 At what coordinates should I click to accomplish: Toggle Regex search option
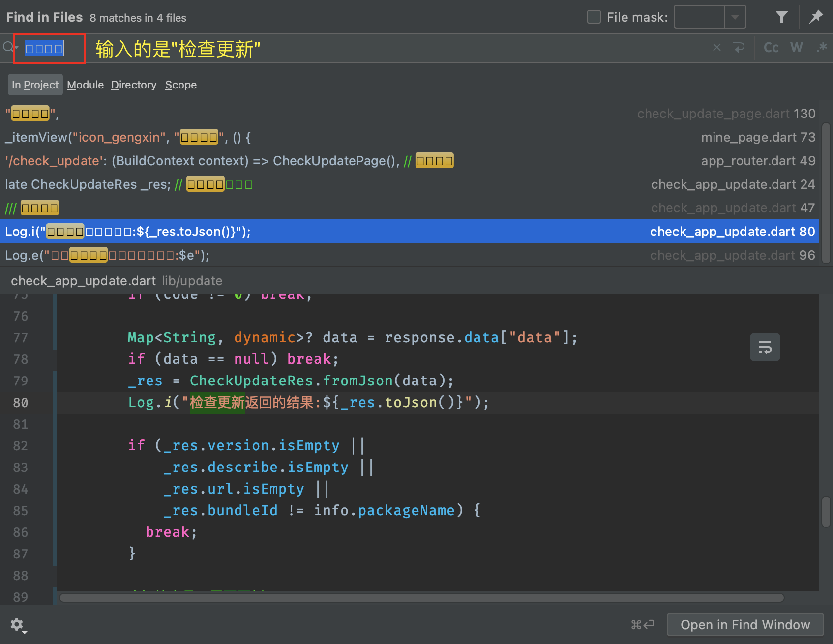822,48
